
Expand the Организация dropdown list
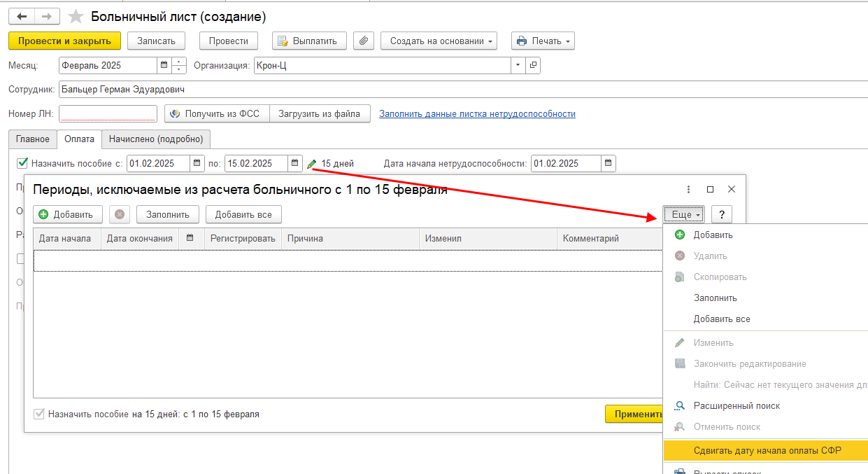point(518,65)
